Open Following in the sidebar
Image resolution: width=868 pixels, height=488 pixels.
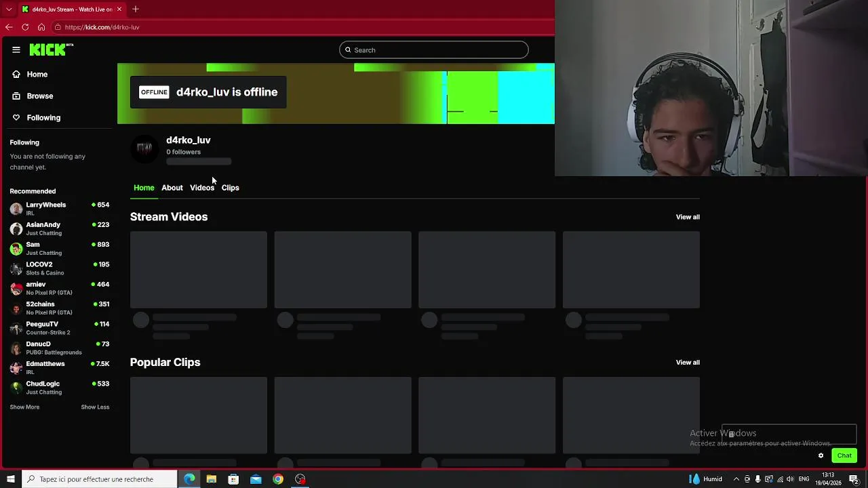37,118
